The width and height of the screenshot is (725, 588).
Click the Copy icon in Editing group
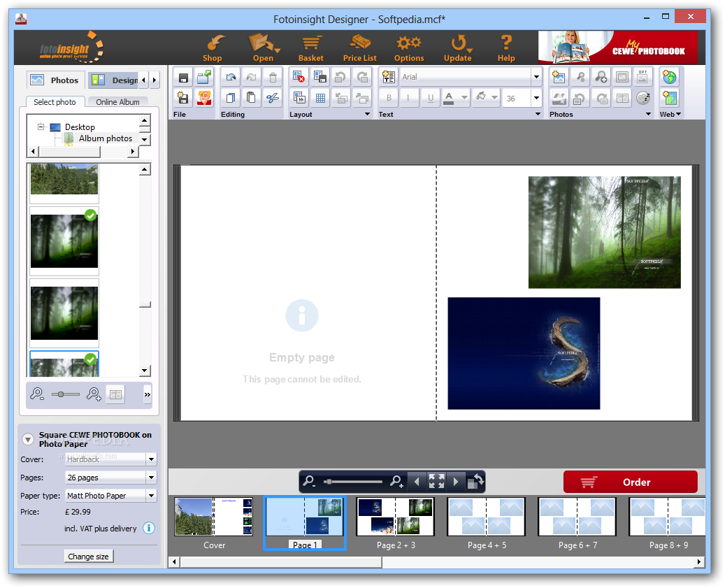click(x=231, y=98)
